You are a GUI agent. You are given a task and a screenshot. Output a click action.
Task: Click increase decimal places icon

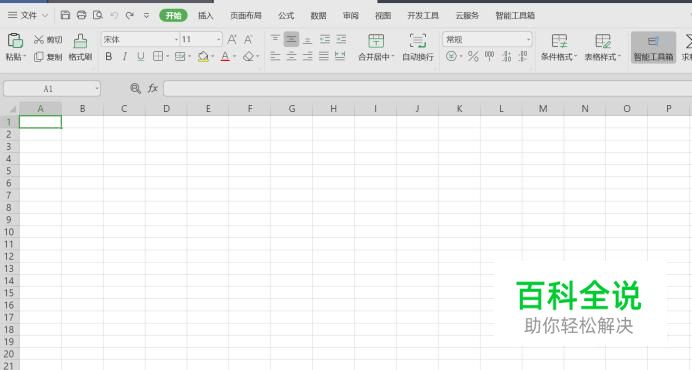(x=507, y=56)
